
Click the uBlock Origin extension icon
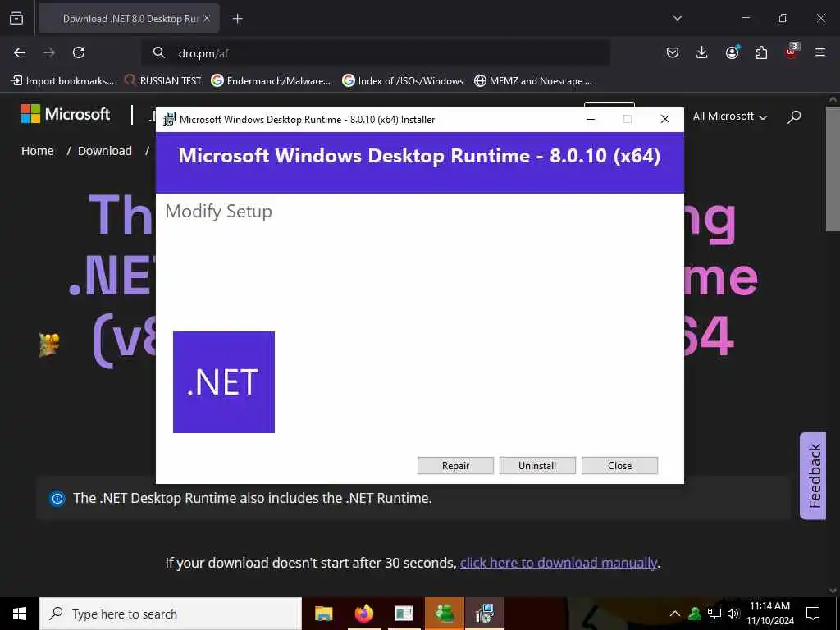click(792, 52)
